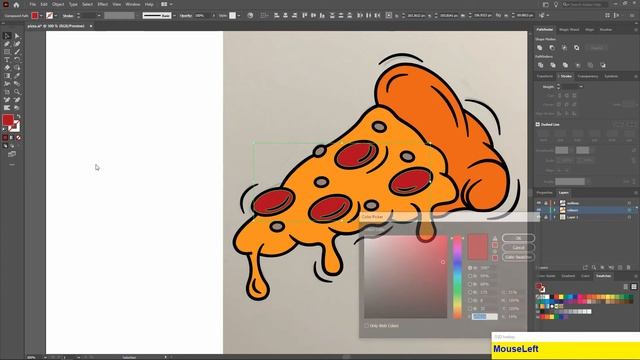
Task: Click Cancel in the Color Picker
Action: tap(518, 247)
